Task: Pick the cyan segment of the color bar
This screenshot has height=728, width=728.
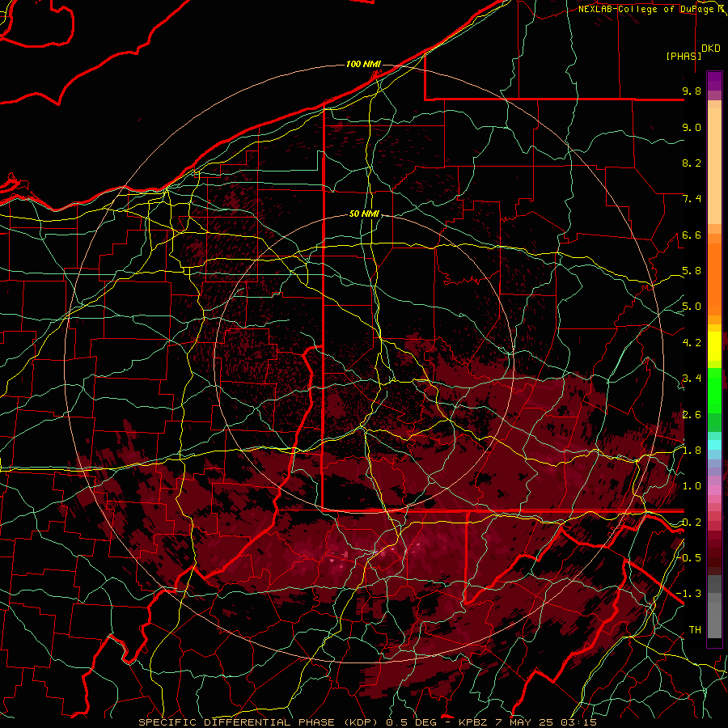Action: [x=714, y=445]
